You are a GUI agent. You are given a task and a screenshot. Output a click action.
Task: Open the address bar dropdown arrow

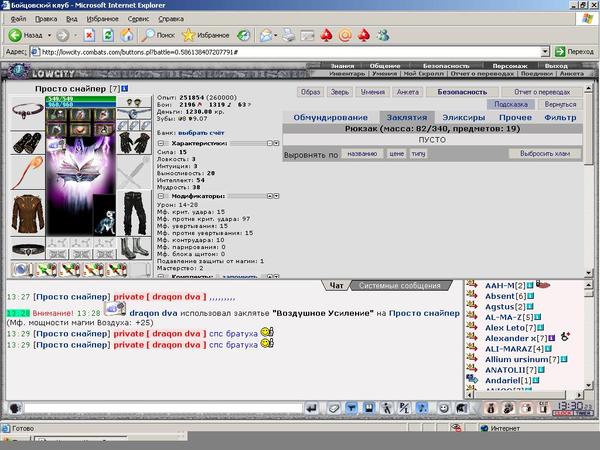545,52
